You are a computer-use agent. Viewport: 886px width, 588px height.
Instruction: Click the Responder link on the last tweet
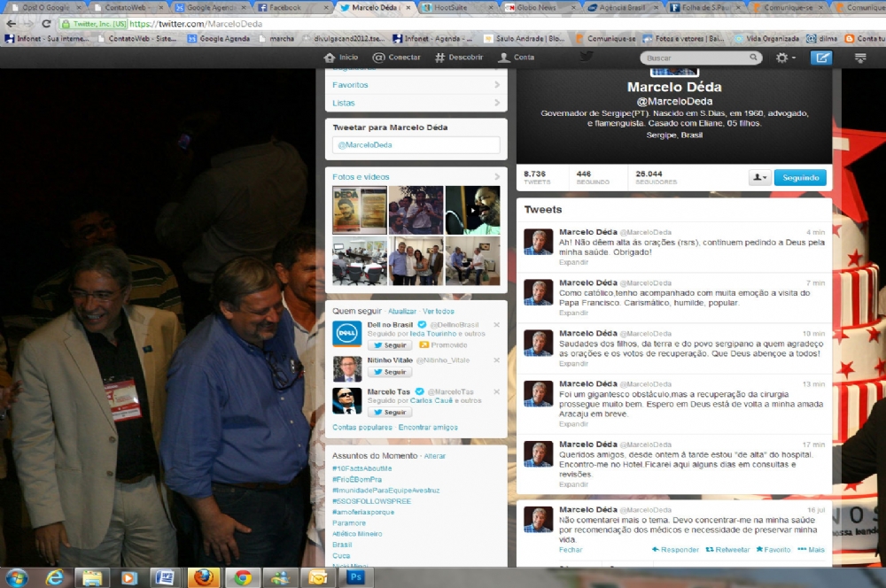coord(675,549)
